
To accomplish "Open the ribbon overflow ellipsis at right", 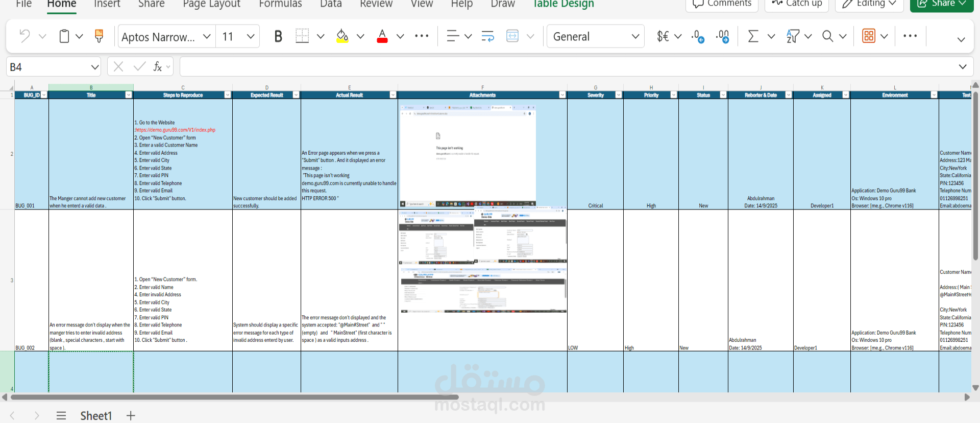I will (x=910, y=36).
